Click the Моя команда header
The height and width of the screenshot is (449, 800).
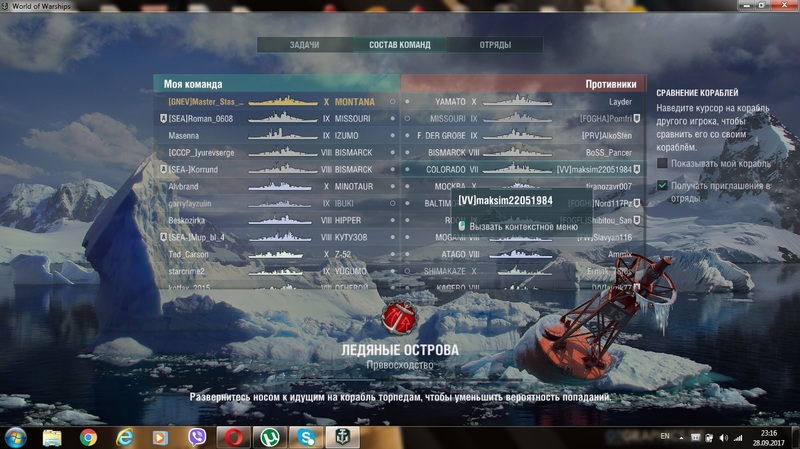193,84
